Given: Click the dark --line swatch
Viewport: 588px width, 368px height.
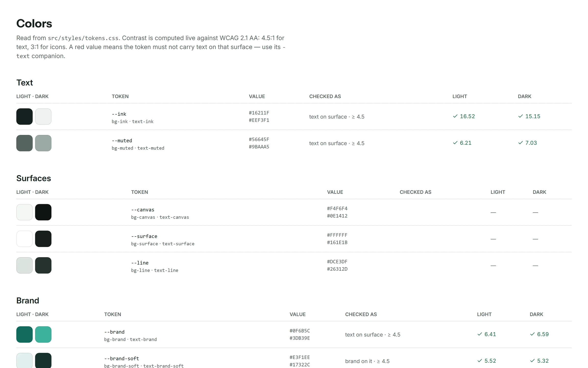Looking at the screenshot, I should (x=43, y=265).
